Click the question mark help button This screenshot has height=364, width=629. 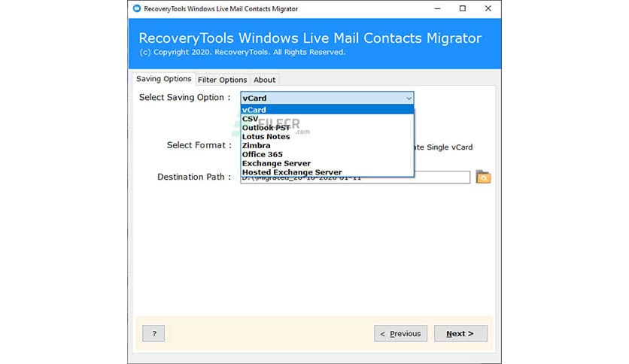153,333
